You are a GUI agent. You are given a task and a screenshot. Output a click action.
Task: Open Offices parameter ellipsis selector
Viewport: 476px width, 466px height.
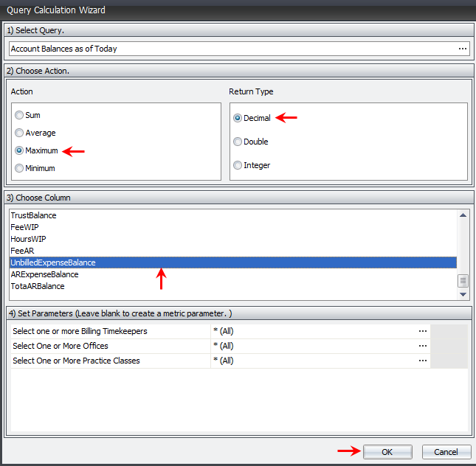click(422, 346)
